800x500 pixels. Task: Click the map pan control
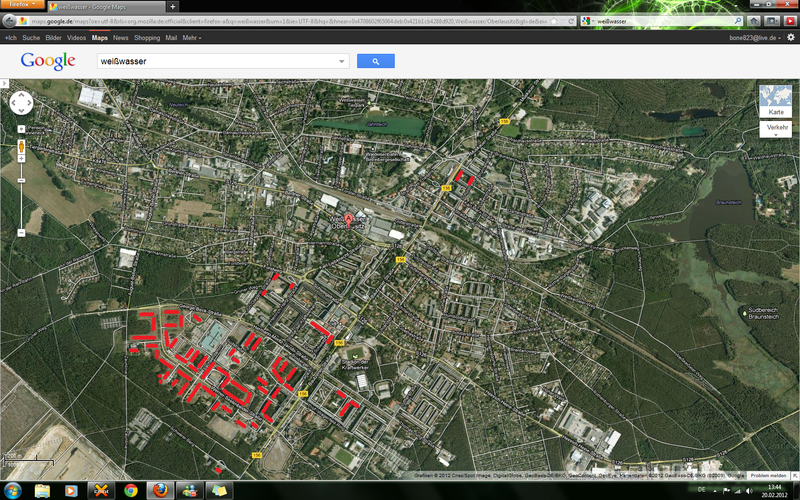(x=21, y=103)
